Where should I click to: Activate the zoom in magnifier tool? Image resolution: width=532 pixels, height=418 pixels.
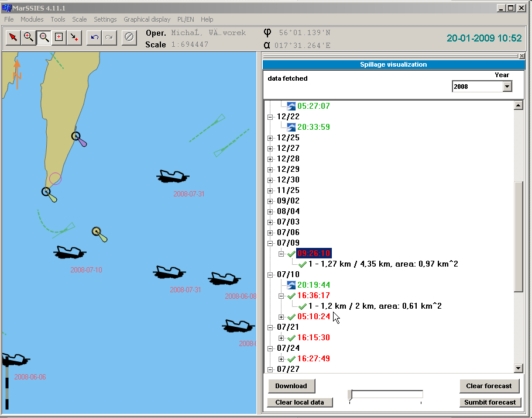point(29,37)
